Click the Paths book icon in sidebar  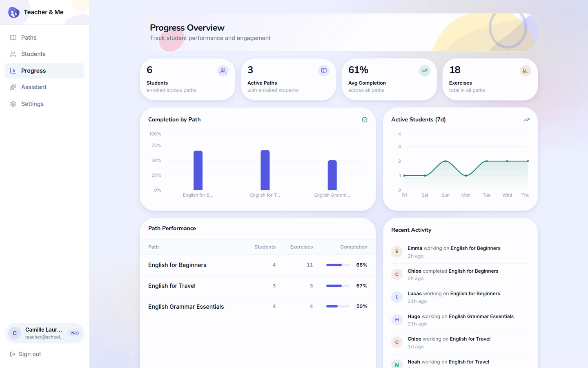(x=13, y=38)
